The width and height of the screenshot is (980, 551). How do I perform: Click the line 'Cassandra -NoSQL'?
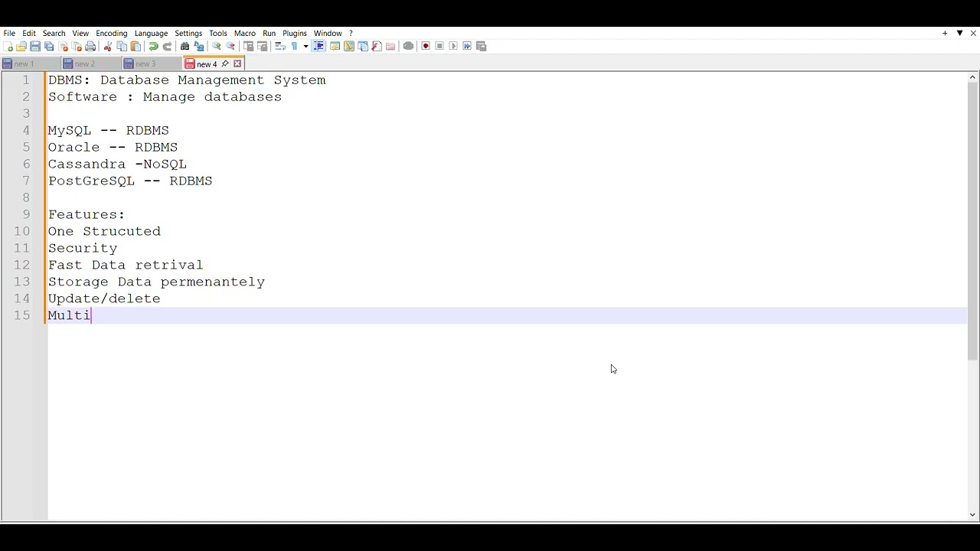pos(117,164)
